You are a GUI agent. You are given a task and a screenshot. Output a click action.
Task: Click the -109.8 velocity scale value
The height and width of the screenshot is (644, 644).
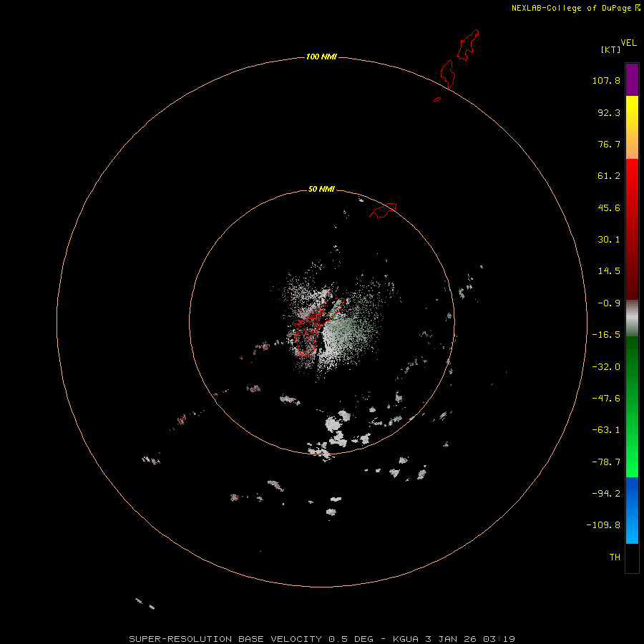coord(603,525)
